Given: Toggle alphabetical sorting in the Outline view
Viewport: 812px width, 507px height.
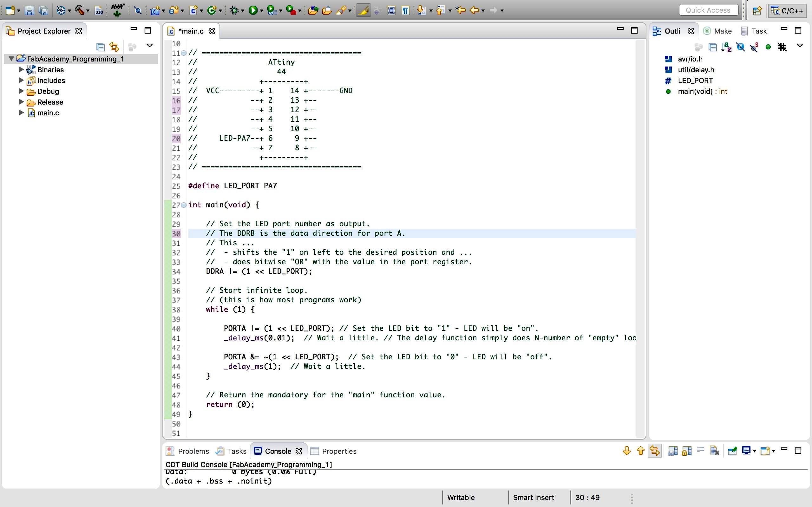Looking at the screenshot, I should point(726,47).
